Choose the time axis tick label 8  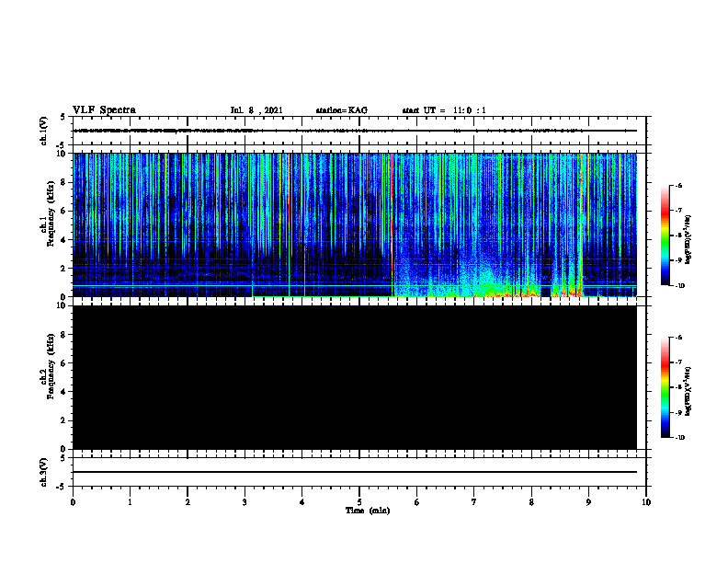point(531,502)
